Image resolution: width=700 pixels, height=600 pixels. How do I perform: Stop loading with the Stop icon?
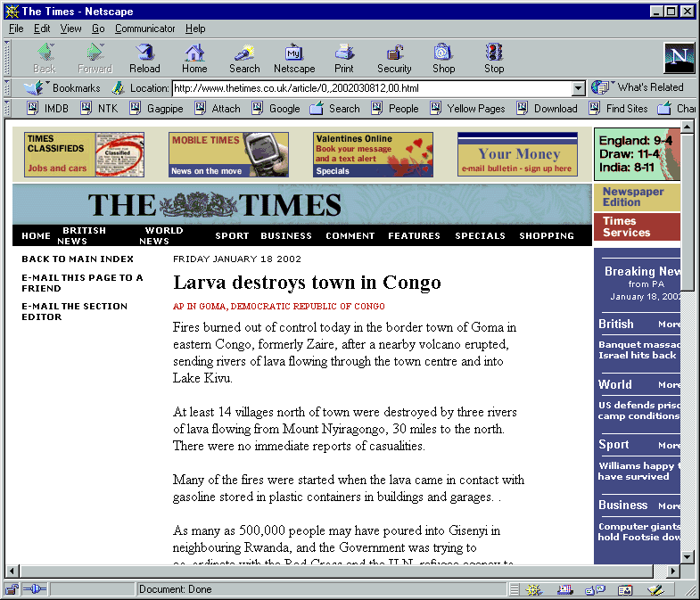click(x=494, y=53)
